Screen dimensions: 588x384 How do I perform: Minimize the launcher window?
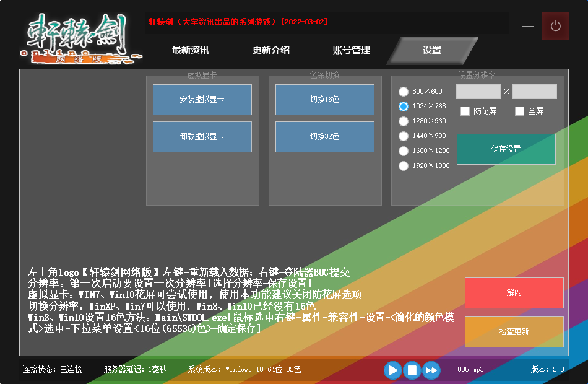click(x=527, y=26)
